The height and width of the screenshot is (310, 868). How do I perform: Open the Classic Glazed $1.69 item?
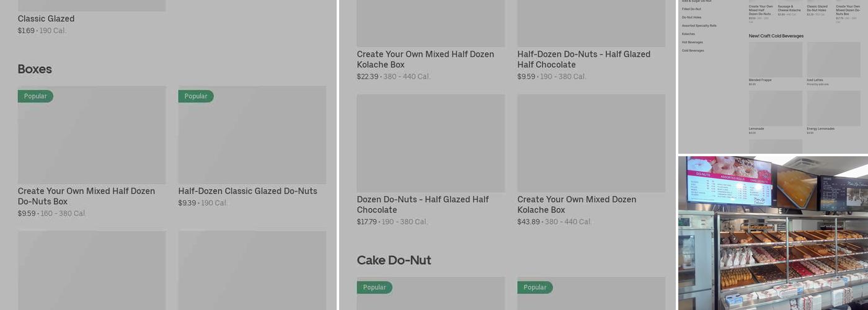coord(46,19)
